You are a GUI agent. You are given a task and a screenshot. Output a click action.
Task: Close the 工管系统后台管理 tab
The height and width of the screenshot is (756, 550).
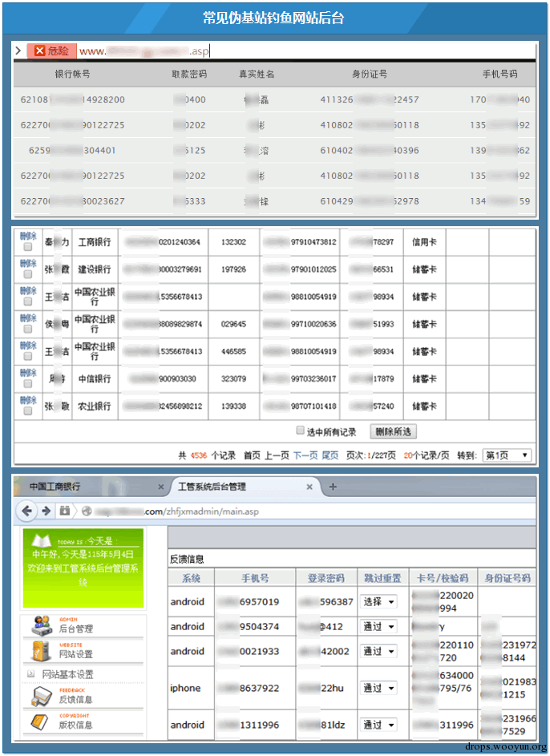point(309,487)
